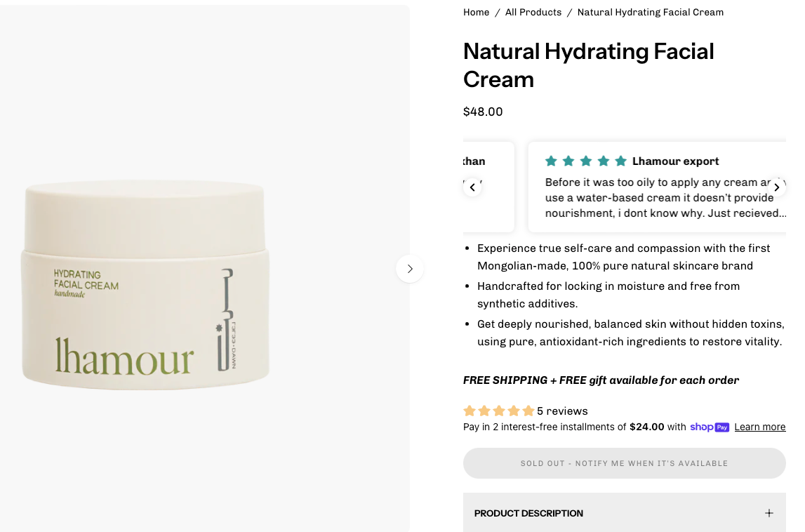Open the 5 reviews link
This screenshot has width=805, height=532.
click(562, 411)
